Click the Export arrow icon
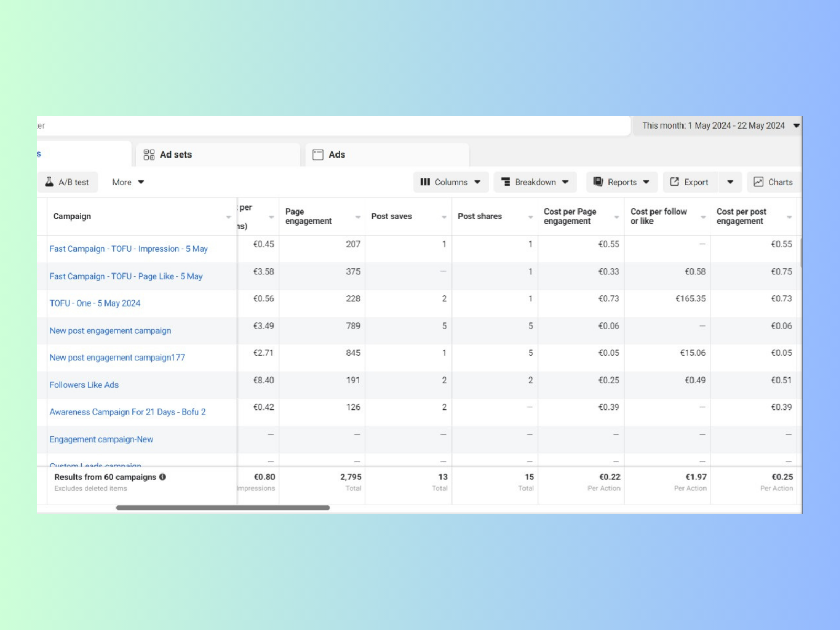The height and width of the screenshot is (630, 840). (x=675, y=182)
